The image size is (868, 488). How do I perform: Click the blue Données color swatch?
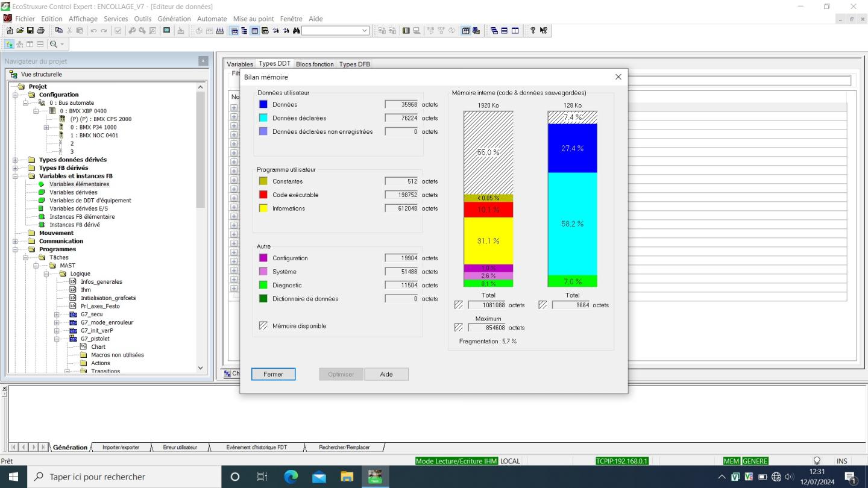pyautogui.click(x=263, y=104)
